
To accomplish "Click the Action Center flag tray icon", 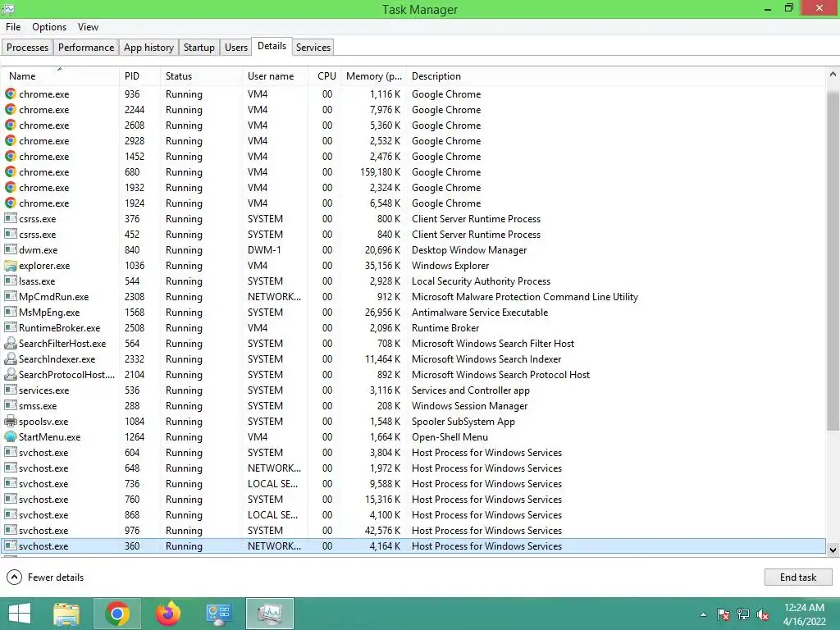I will [x=724, y=614].
